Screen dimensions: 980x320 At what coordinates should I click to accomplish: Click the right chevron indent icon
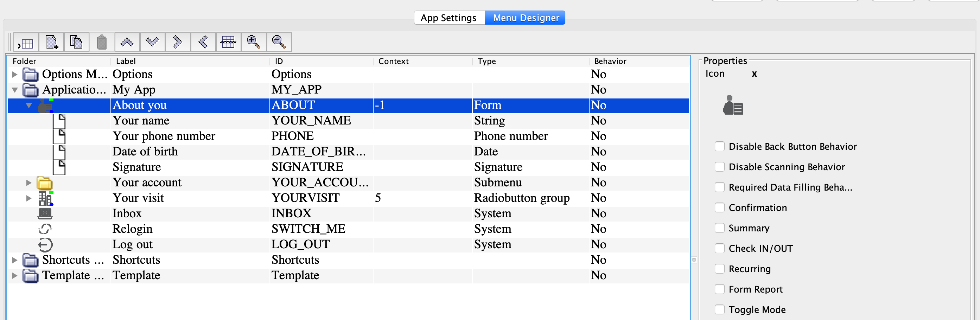[177, 42]
